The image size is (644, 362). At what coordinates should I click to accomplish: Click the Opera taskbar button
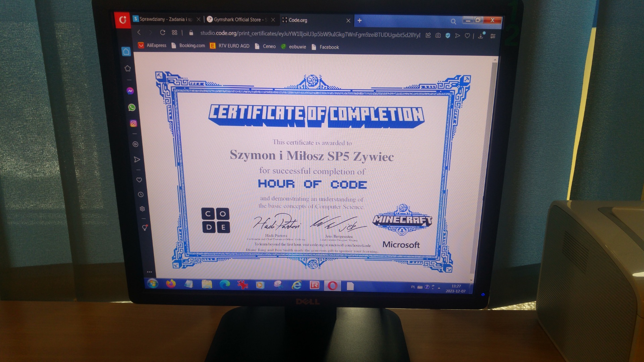click(332, 286)
